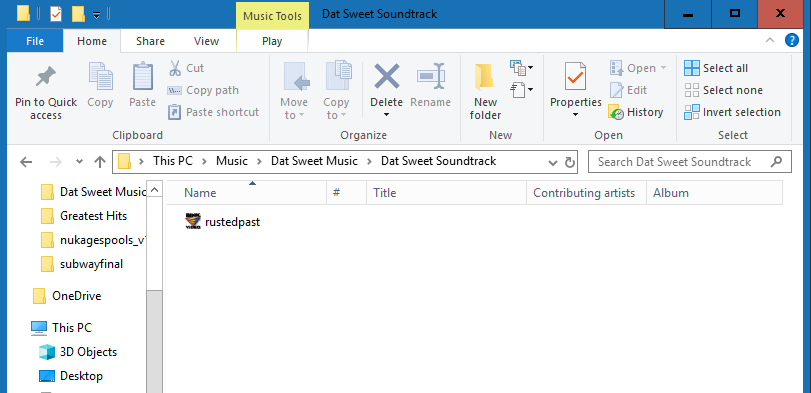Sort by Contributing artists column
This screenshot has height=393, width=811.
coord(587,193)
